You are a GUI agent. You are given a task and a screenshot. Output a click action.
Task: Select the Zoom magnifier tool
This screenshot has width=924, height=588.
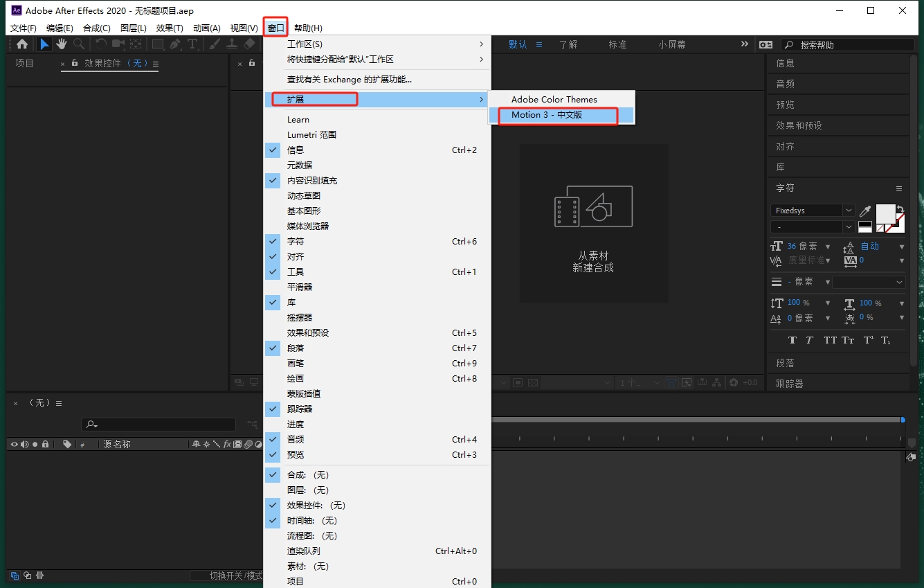tap(79, 44)
